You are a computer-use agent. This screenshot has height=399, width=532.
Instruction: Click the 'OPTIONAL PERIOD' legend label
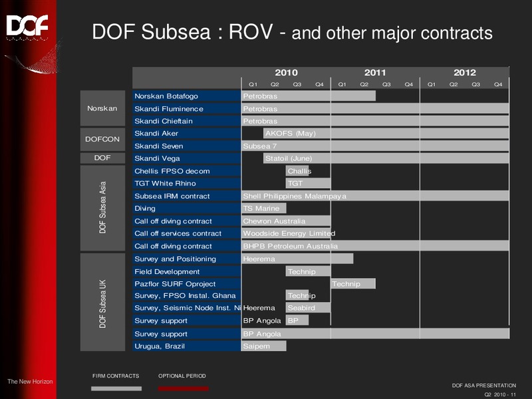point(182,376)
